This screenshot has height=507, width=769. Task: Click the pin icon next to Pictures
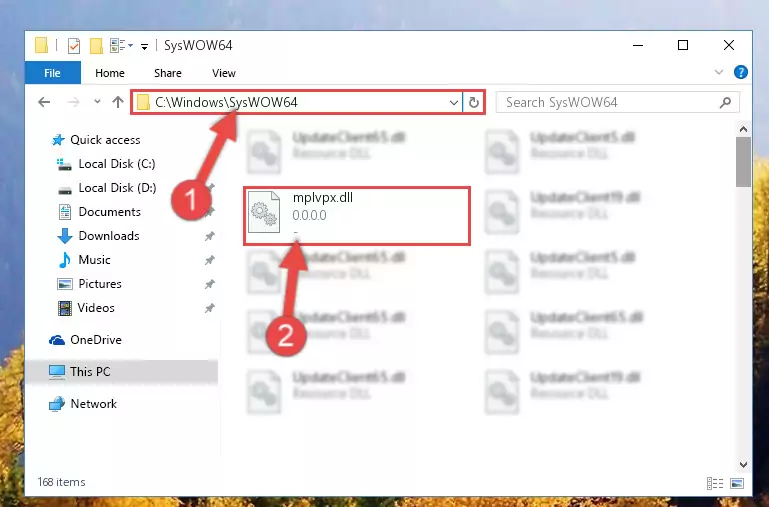209,284
